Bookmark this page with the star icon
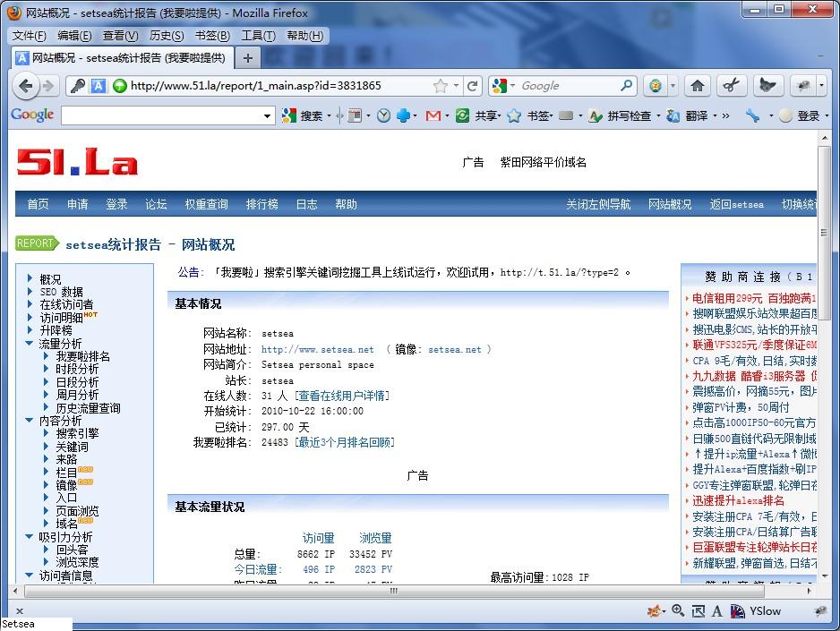Screen dimensions: 840x631 click(440, 86)
